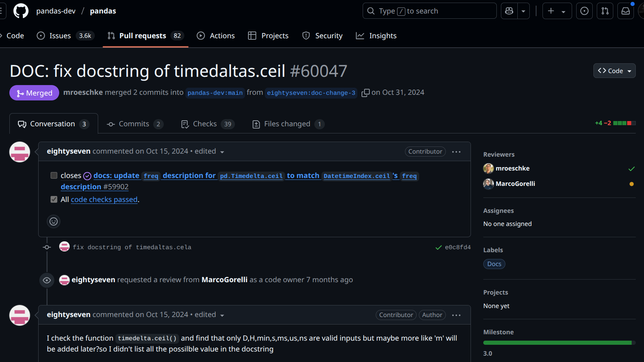Open the Actions tab

[216, 36]
